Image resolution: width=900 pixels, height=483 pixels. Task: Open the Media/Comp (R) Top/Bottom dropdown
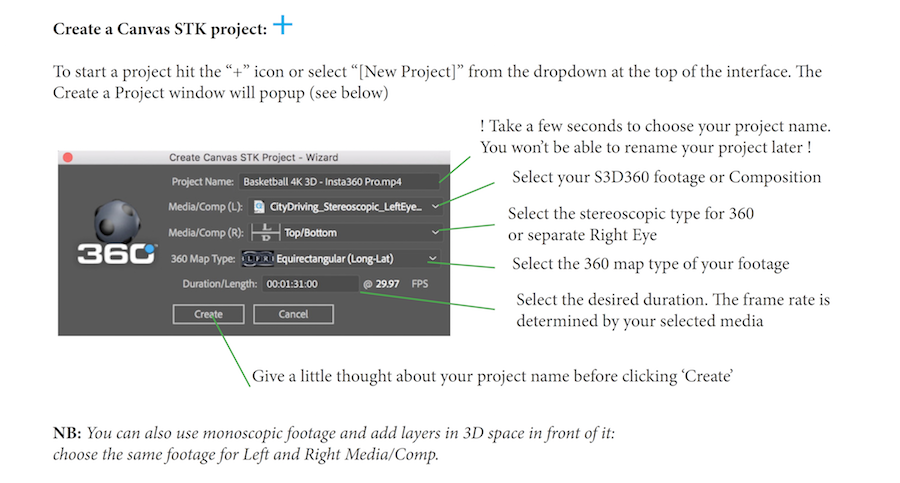[347, 233]
